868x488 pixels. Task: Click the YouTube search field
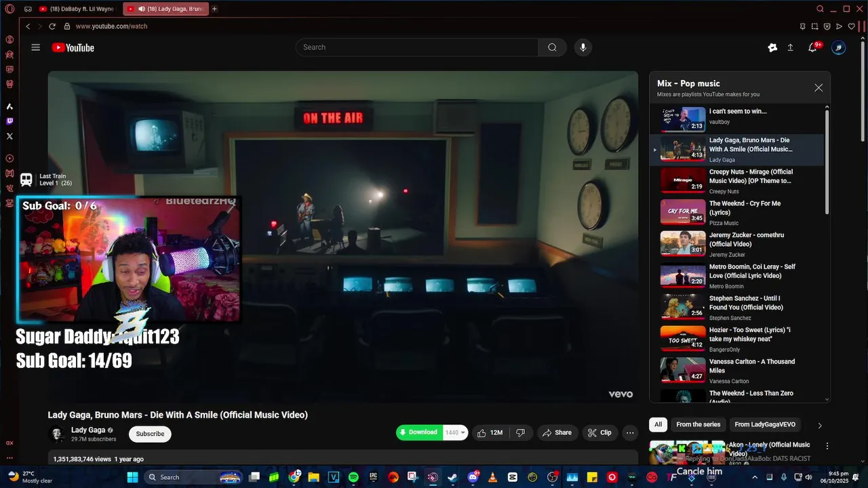pos(417,47)
